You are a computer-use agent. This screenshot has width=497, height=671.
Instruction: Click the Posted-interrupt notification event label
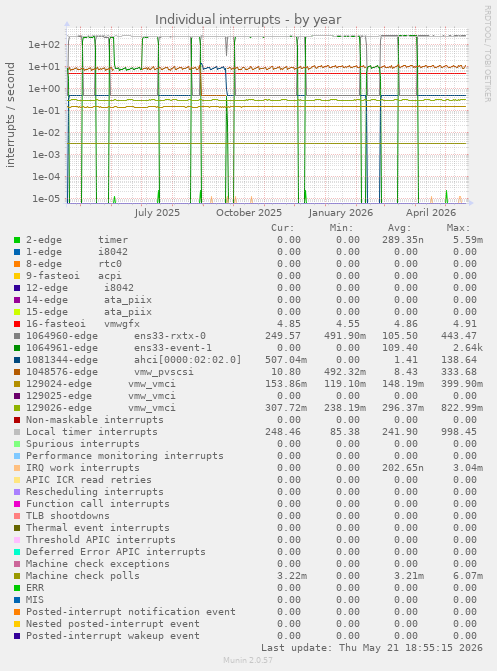(x=131, y=612)
